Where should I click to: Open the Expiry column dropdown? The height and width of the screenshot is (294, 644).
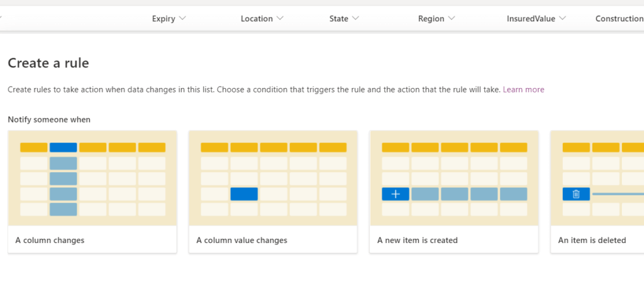tap(169, 18)
